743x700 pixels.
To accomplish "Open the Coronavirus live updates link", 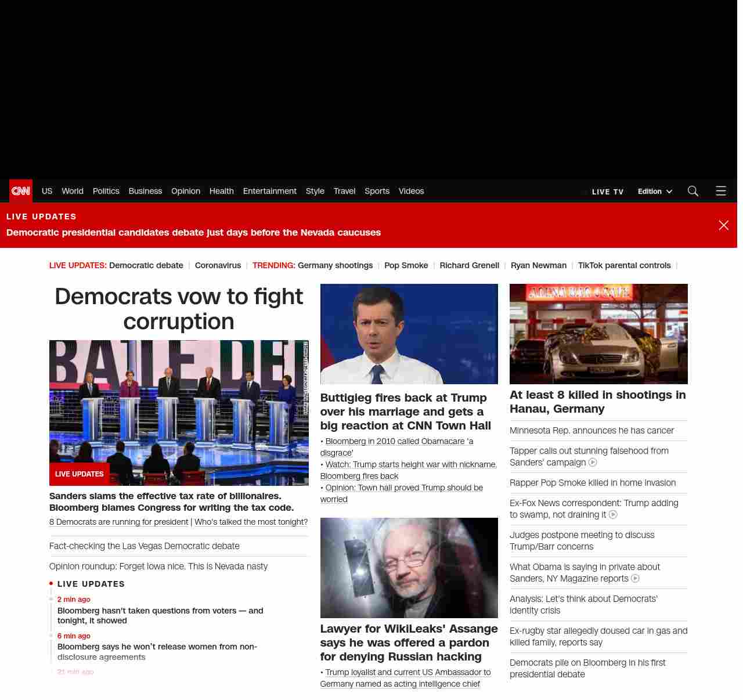I will point(218,265).
